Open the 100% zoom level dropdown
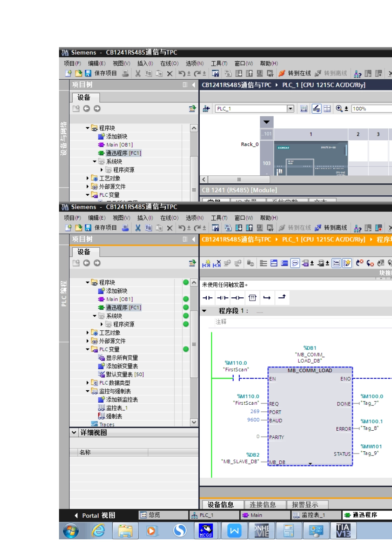The height and width of the screenshot is (555, 392). (x=370, y=109)
